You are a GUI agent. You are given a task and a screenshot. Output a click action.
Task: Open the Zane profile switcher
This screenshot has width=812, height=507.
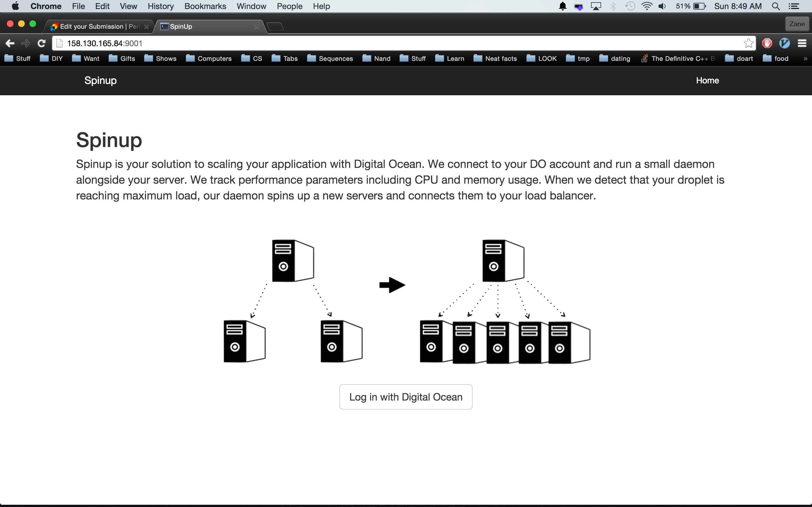[x=797, y=24]
